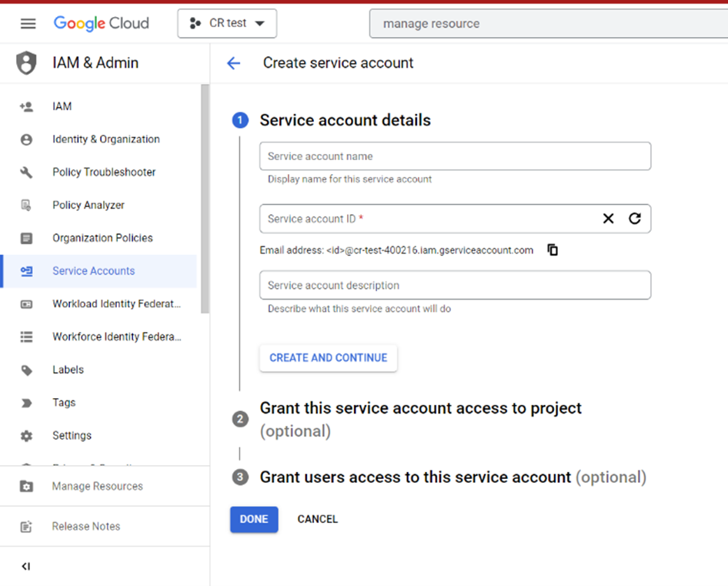This screenshot has width=728, height=586.
Task: Click the Policy Troubleshooter wrench icon
Action: pyautogui.click(x=26, y=172)
